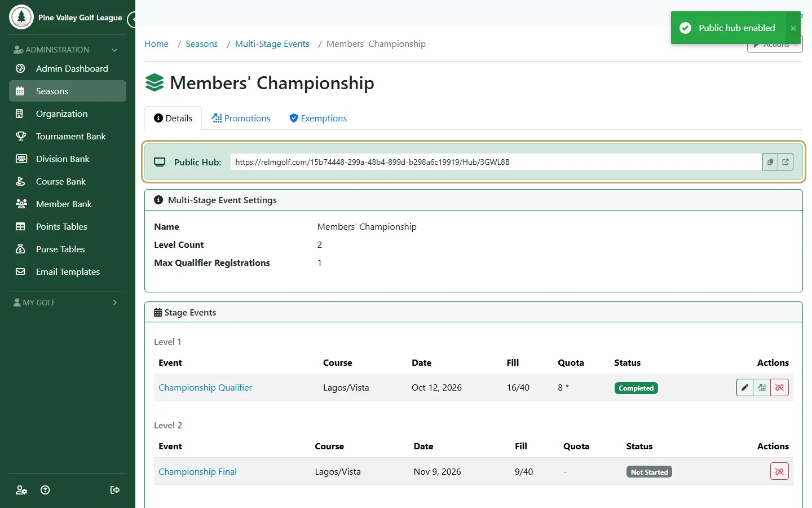Viewport: 812px width, 508px height.
Task: Unlink the Championship Final stage event
Action: tap(779, 471)
